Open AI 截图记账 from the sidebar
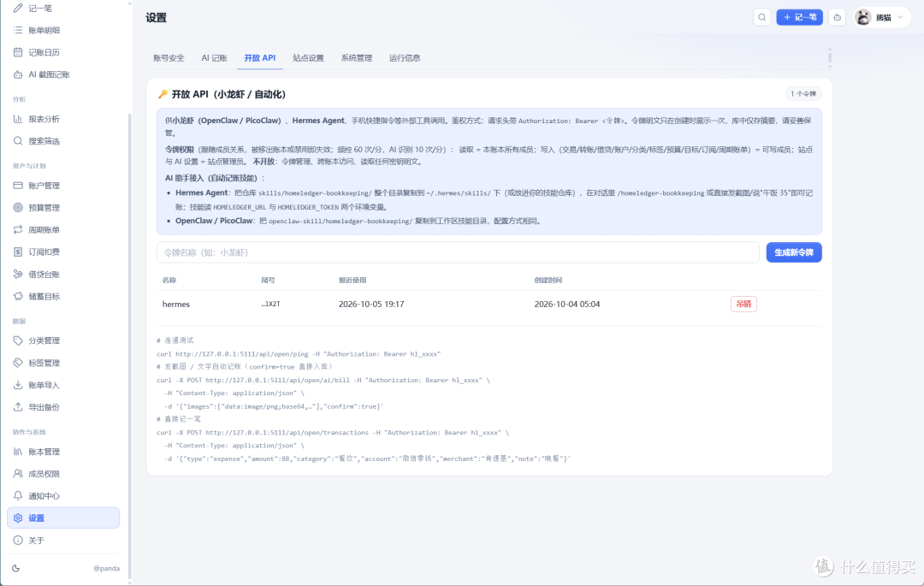Image resolution: width=924 pixels, height=586 pixels. 63,74
